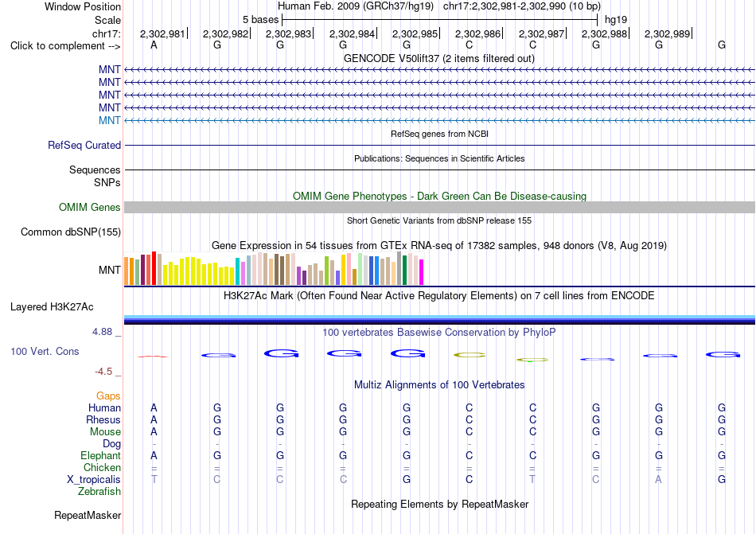Click the top MNT transcript label
This screenshot has height=534, width=756.
coord(110,70)
